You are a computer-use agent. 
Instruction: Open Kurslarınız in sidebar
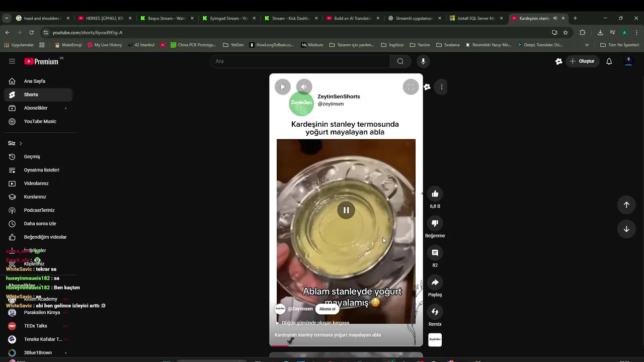coord(38,197)
